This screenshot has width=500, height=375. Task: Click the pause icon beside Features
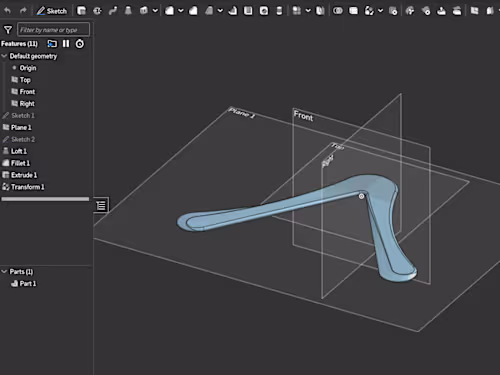[66, 44]
